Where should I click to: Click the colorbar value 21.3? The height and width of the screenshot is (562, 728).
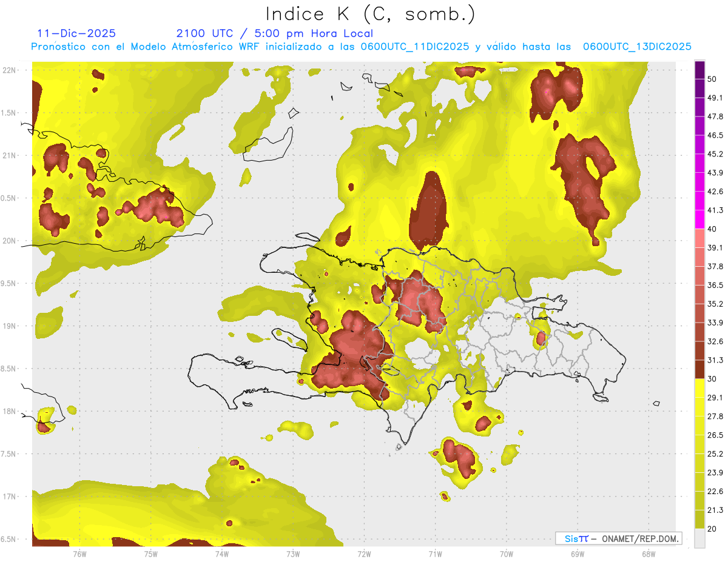[715, 510]
